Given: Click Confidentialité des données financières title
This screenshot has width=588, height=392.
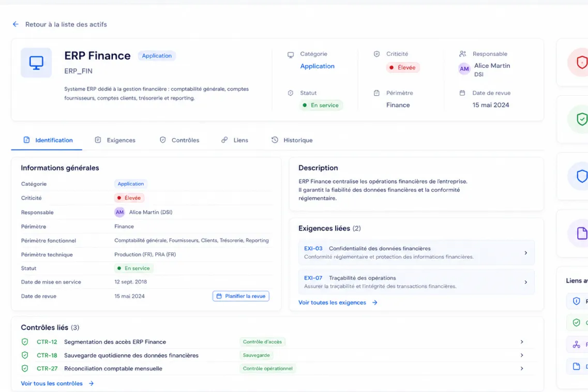Looking at the screenshot, I should (380, 248).
